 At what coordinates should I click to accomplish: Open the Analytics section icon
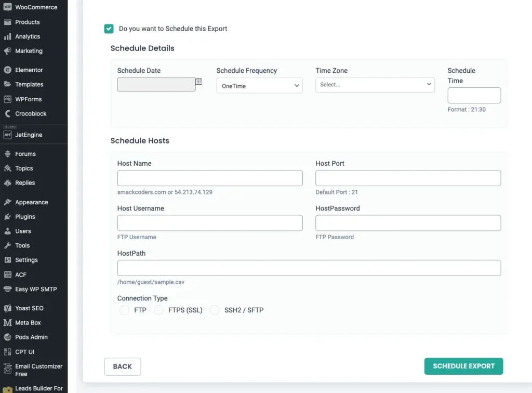(9, 36)
